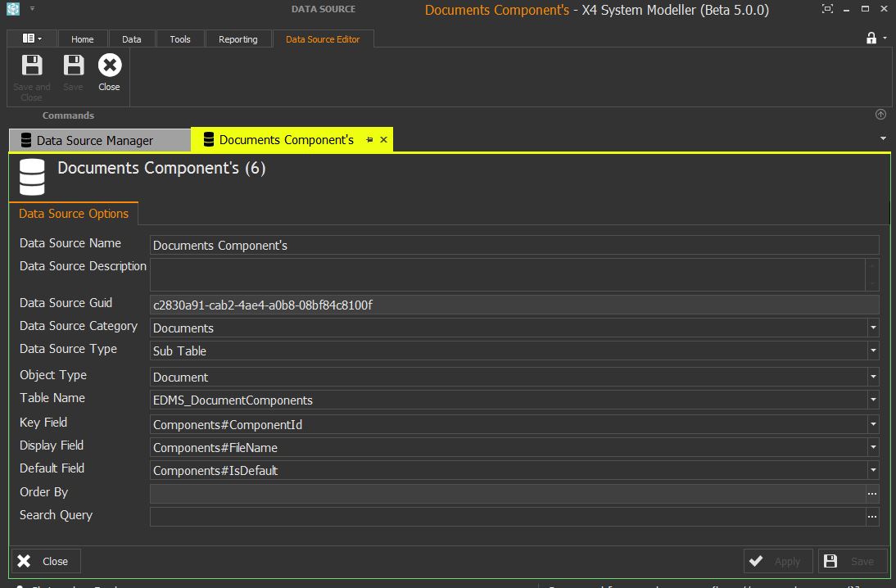Collapse the ribbon using the up-arrow icon

point(880,115)
